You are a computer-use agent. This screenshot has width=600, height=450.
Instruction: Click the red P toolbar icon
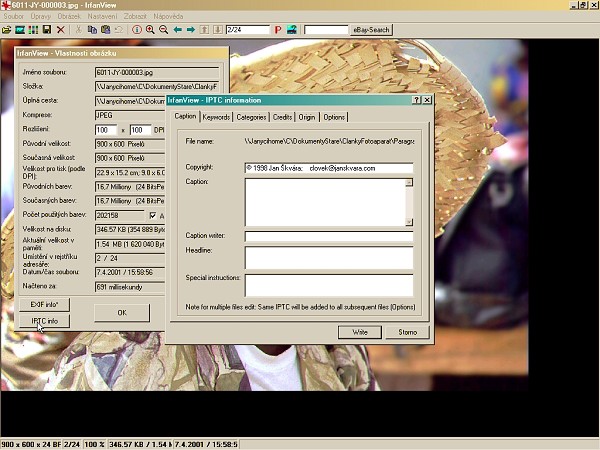click(278, 30)
